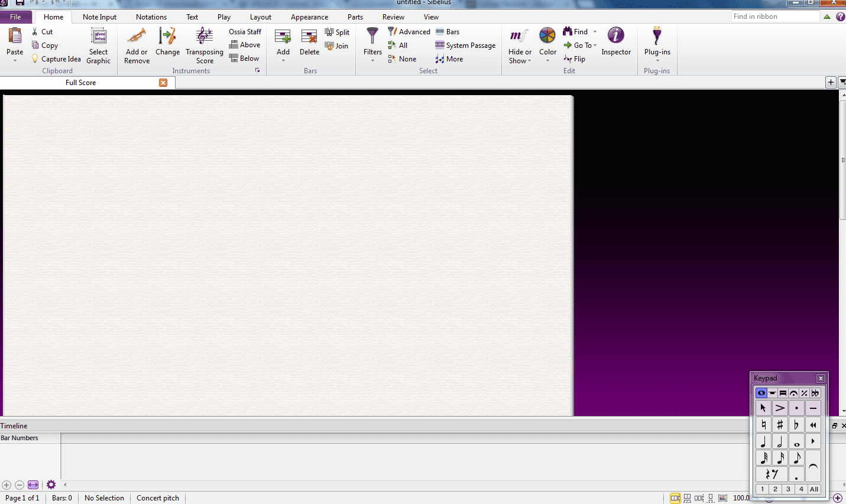Close the Full Score tab

click(163, 83)
